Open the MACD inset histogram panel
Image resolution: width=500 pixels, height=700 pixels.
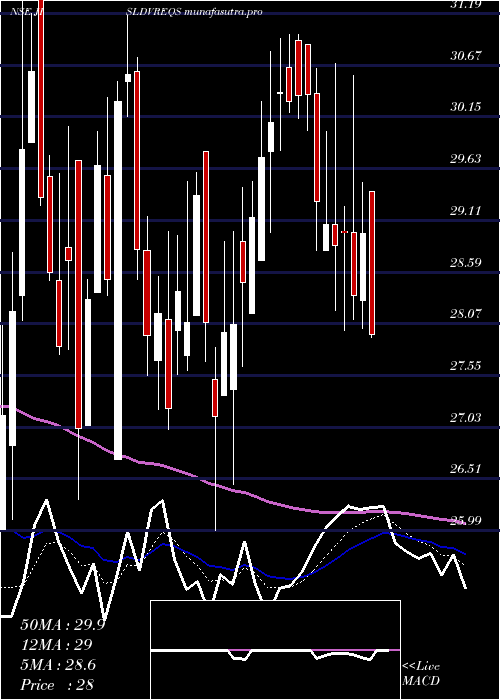click(275, 650)
